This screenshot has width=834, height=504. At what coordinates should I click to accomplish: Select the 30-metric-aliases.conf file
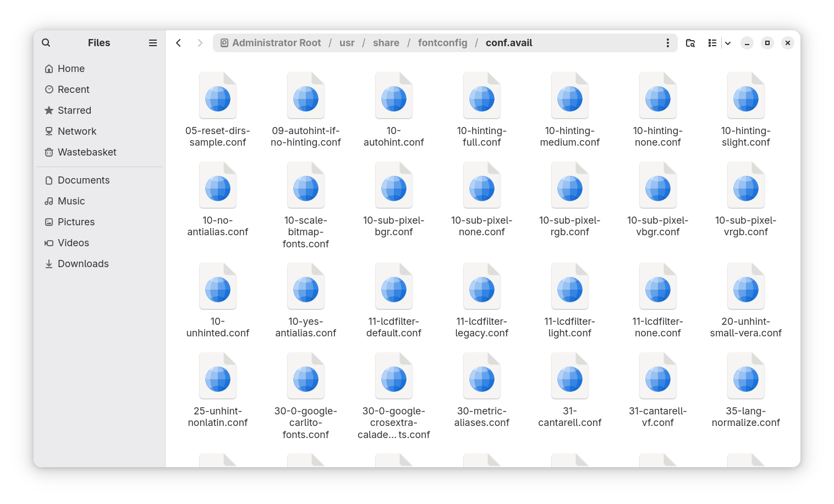pyautogui.click(x=482, y=376)
